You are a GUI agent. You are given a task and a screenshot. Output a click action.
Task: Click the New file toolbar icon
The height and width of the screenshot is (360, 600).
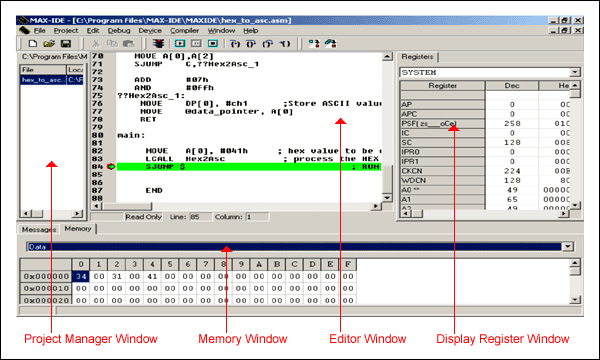point(33,44)
